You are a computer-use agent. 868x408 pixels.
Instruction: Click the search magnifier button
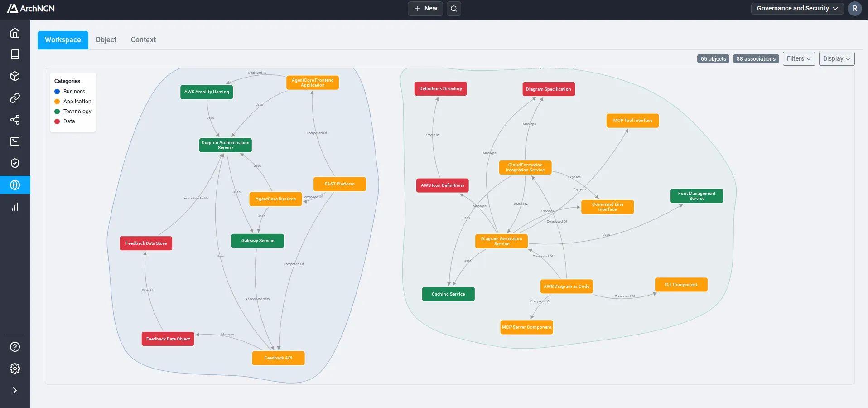tap(454, 9)
